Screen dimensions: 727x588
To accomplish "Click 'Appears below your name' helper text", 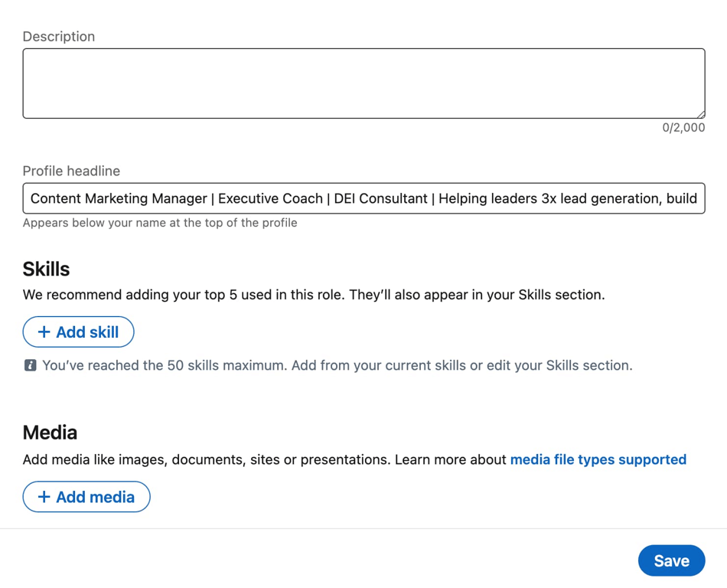I will (x=160, y=223).
